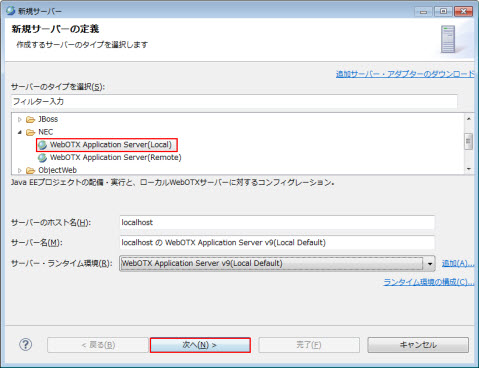This screenshot has height=368, width=479.
Task: Close the 新規サーバー dialog window
Action: click(463, 11)
